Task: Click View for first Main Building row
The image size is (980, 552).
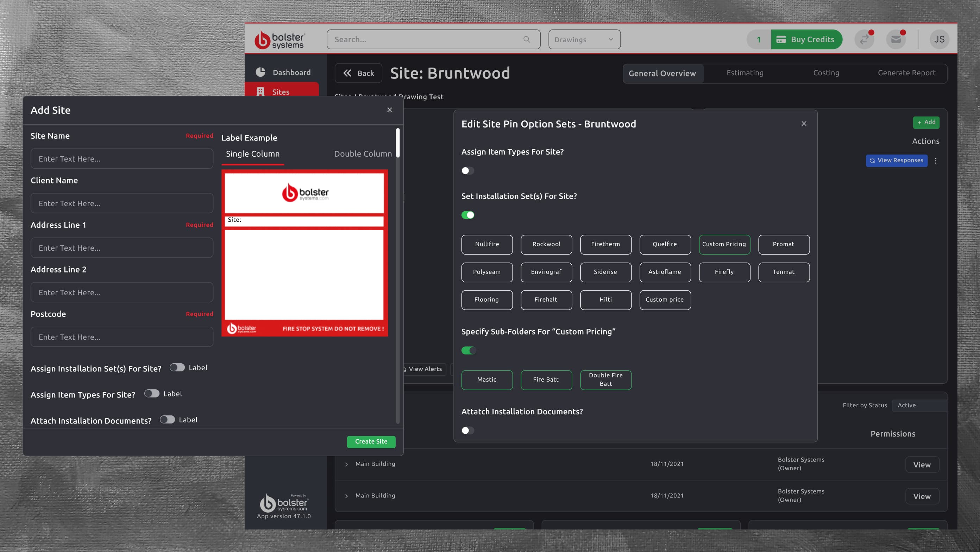Action: [922, 464]
